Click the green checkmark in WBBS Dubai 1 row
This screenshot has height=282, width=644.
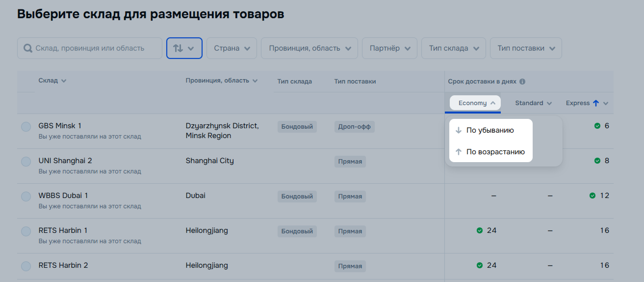tap(592, 196)
